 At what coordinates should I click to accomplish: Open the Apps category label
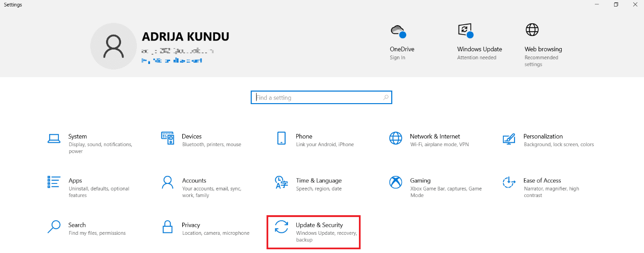click(75, 181)
